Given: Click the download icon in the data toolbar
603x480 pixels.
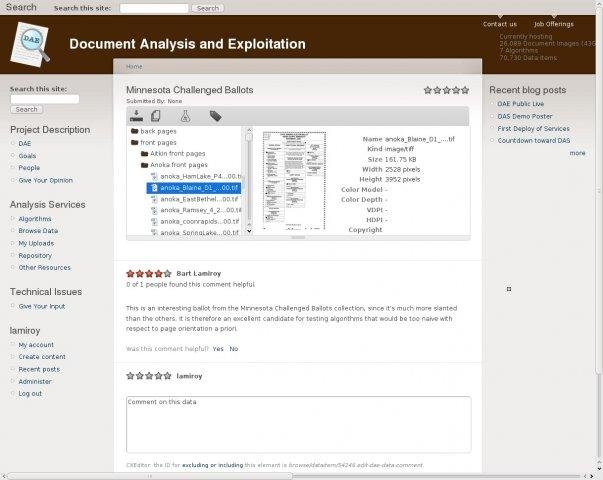Looking at the screenshot, I should [136, 115].
